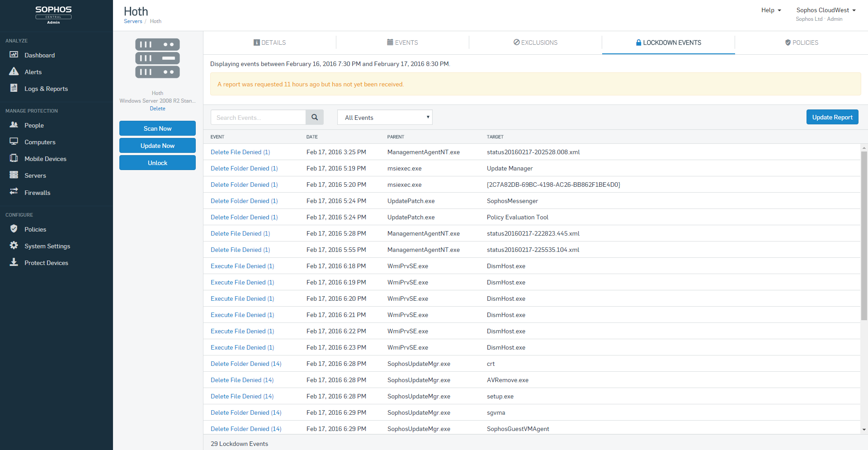The image size is (868, 450).
Task: Select the Lockdown Events tab
Action: [x=668, y=43]
